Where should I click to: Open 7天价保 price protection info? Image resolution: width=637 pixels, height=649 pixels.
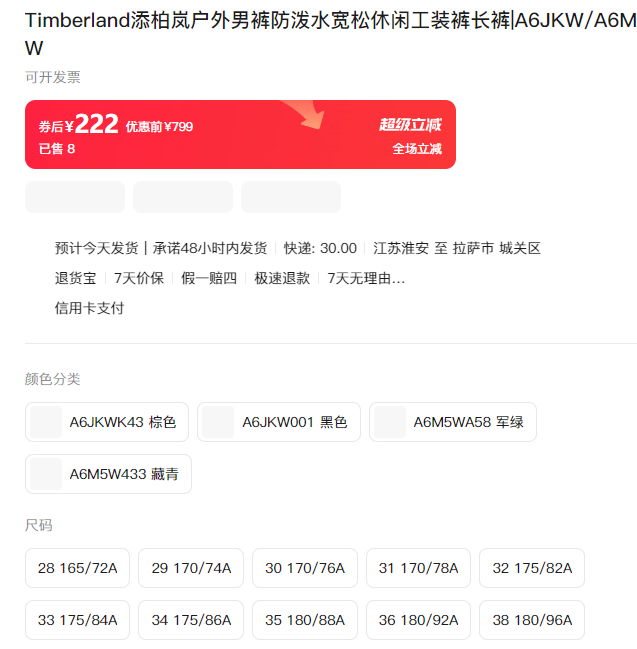[x=139, y=278]
